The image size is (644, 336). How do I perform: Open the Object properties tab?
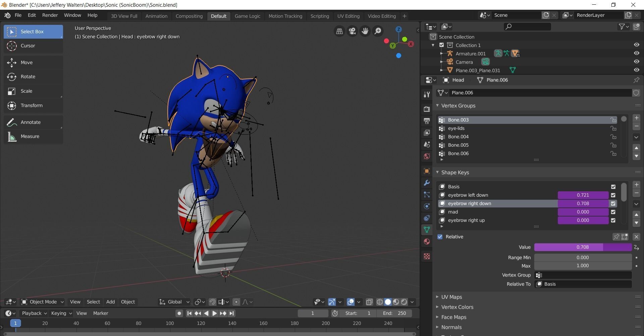[x=427, y=171]
